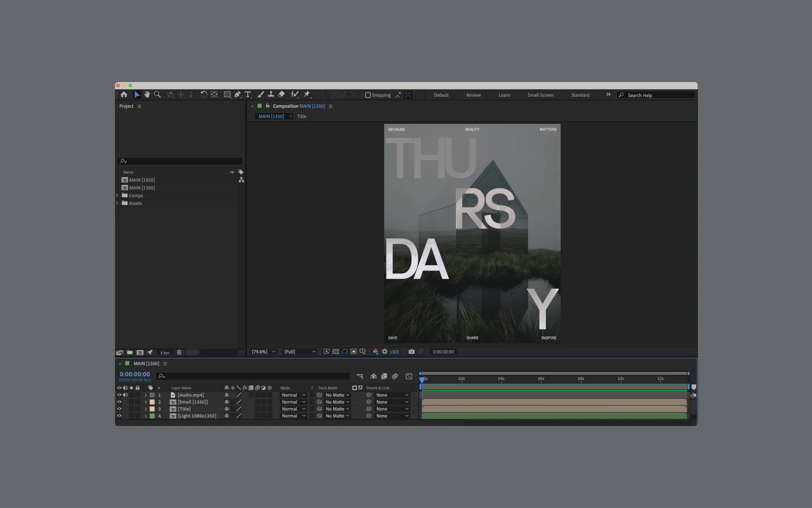Screen dimensions: 812x508
Task: Click the Home icon in toolbar
Action: [124, 94]
